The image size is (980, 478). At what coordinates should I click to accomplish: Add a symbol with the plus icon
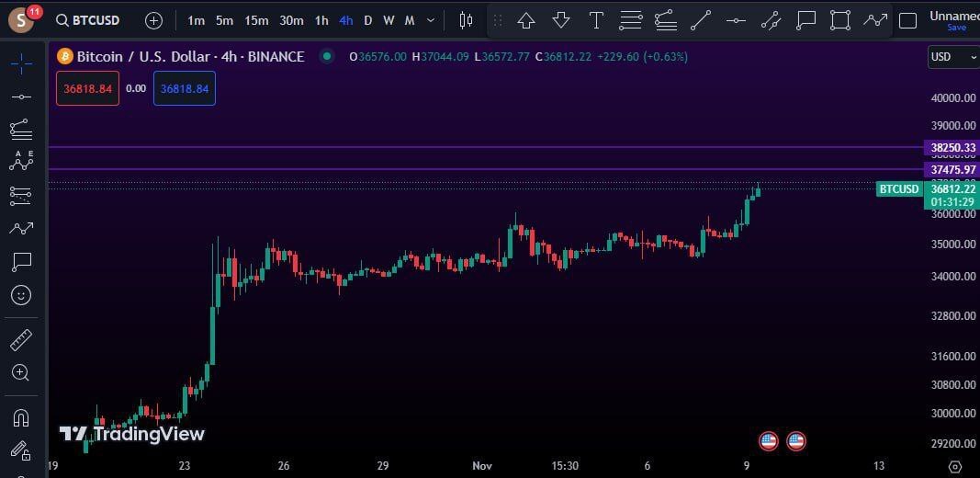(153, 20)
